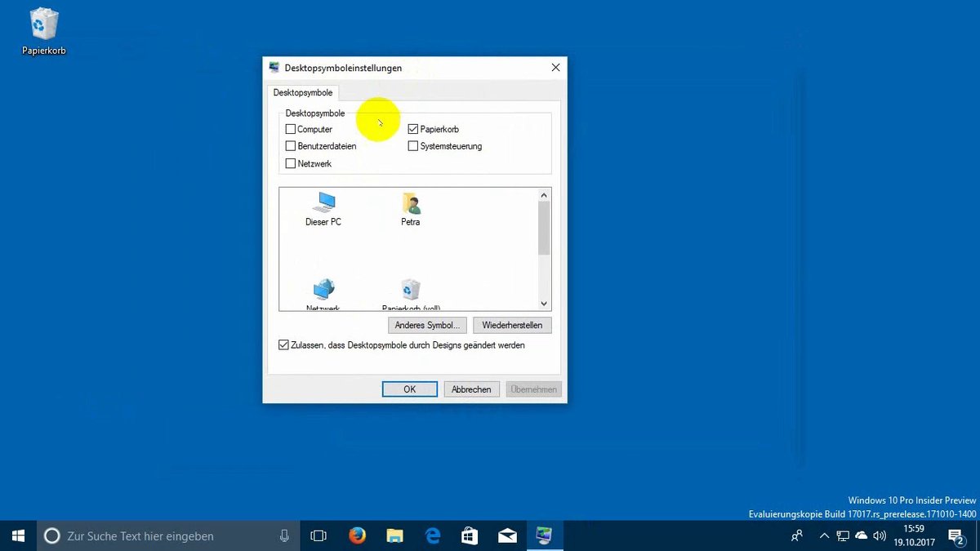Open the Microsoft Store from the taskbar
The image size is (980, 551).
coord(470,535)
